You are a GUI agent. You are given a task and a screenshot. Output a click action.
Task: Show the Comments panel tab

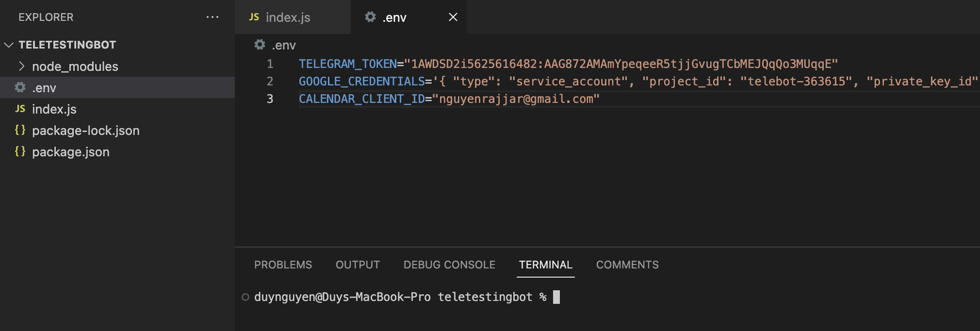627,264
